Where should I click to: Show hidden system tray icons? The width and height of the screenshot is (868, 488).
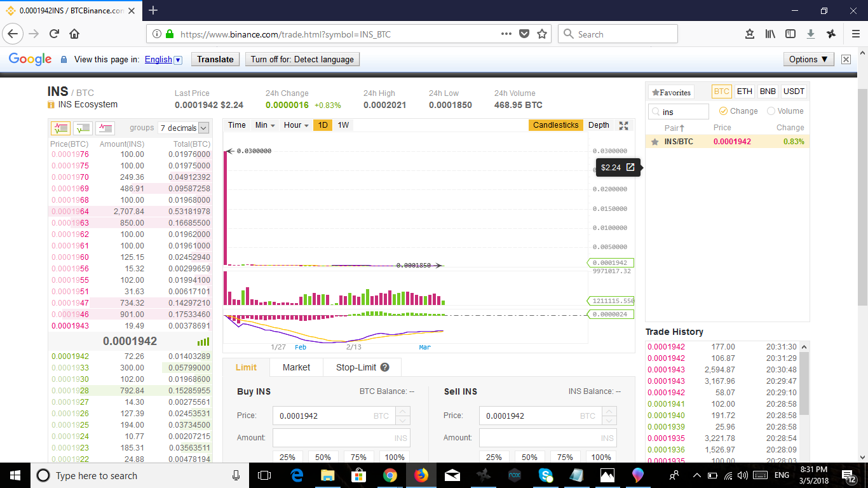pyautogui.click(x=696, y=475)
